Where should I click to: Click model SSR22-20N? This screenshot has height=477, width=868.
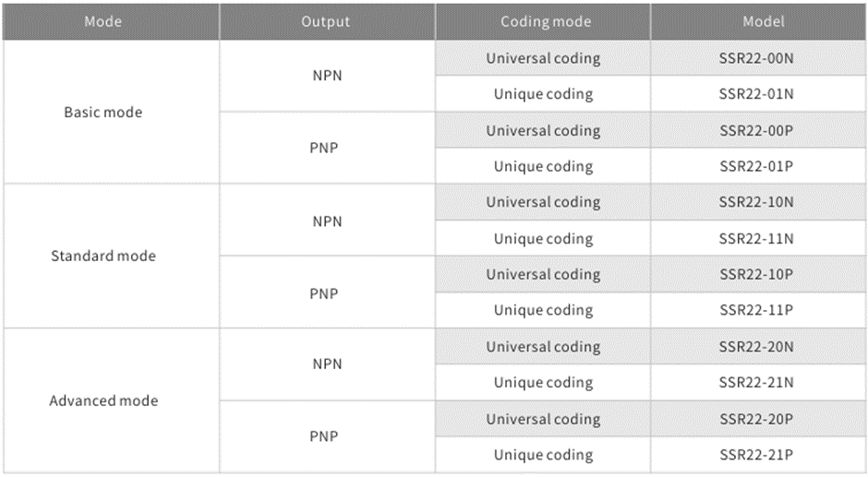(756, 347)
